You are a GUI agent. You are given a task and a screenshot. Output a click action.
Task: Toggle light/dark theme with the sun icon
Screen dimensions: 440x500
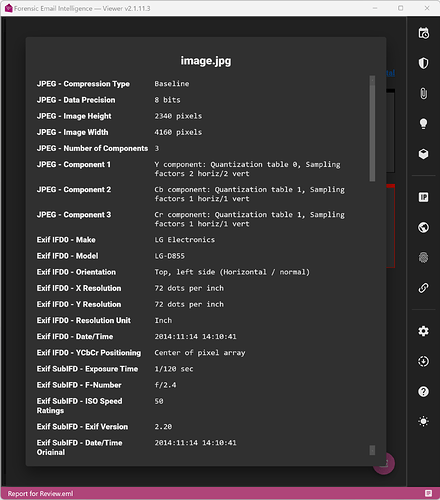(x=423, y=421)
